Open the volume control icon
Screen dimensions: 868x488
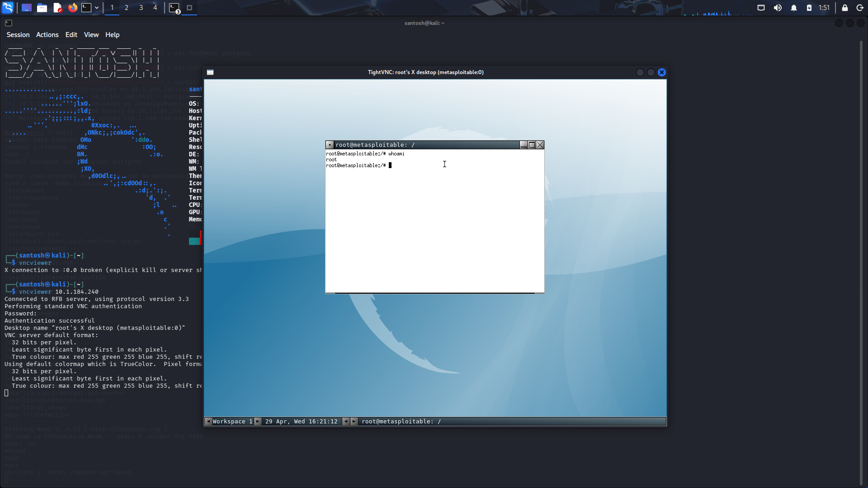[x=778, y=8]
